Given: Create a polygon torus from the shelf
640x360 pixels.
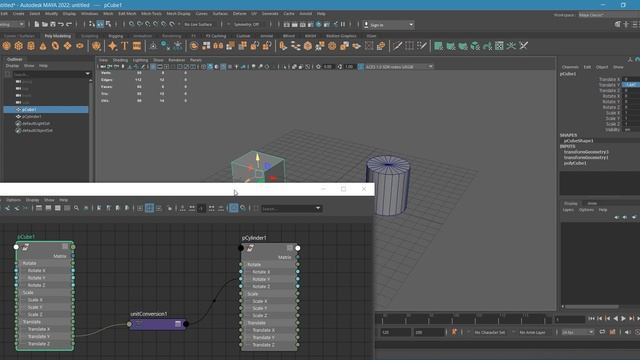Looking at the screenshot, I should pos(55,46).
